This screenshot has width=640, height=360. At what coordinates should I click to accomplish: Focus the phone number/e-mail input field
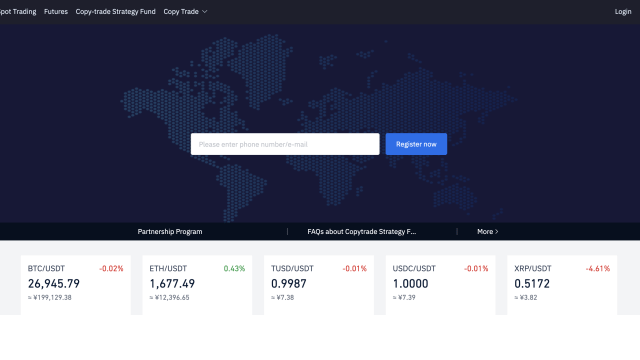pyautogui.click(x=285, y=144)
